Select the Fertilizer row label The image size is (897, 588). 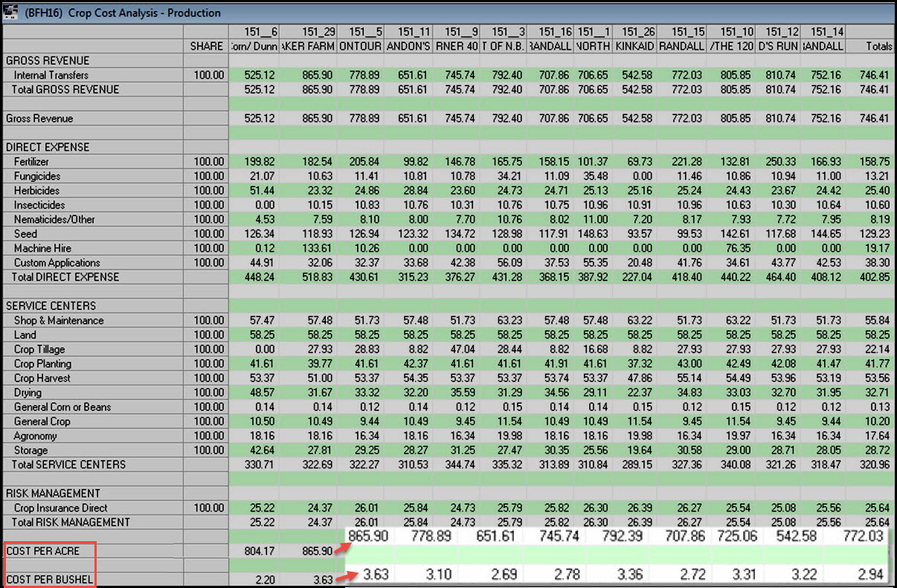click(33, 162)
